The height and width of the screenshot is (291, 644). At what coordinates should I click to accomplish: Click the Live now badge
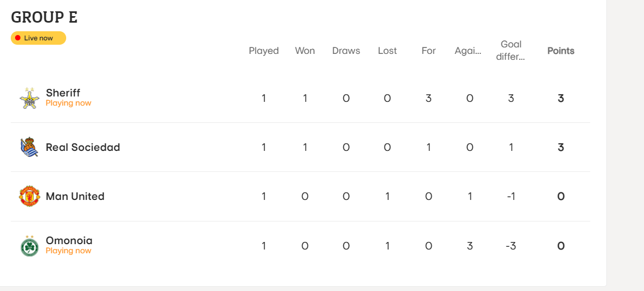pos(38,38)
